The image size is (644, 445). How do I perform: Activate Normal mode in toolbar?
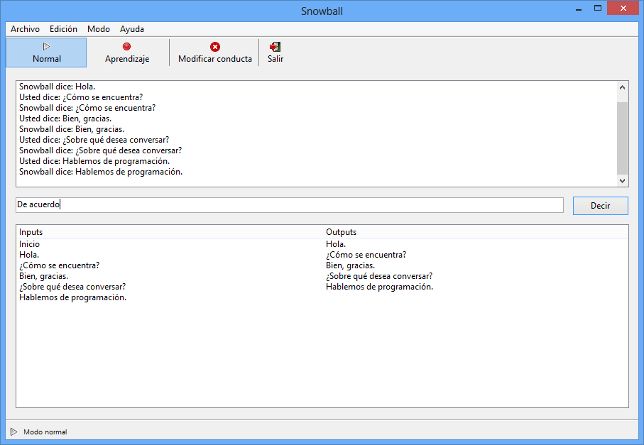tap(46, 52)
